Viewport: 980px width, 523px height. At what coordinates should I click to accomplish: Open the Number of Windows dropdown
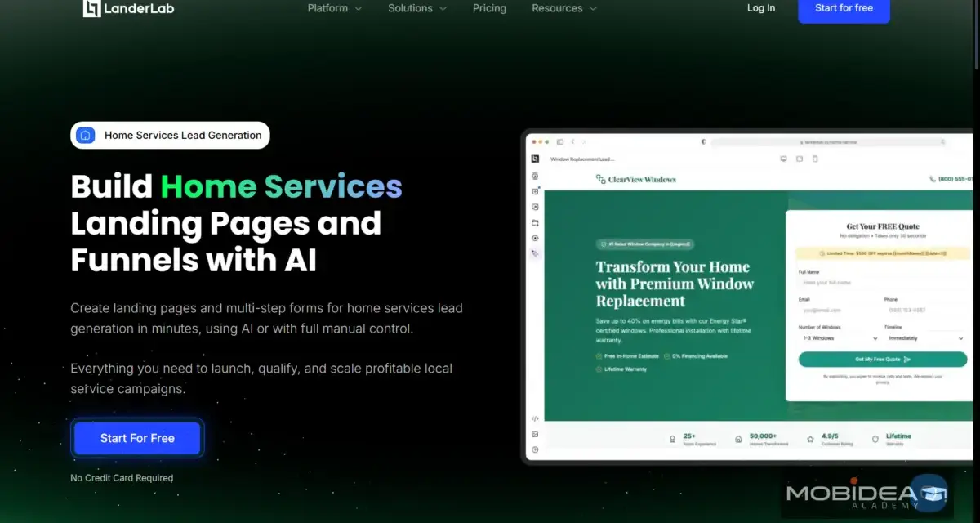coord(838,337)
